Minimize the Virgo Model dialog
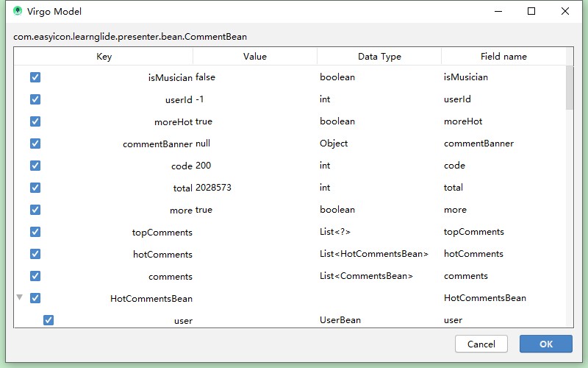The height and width of the screenshot is (368, 588). 498,11
